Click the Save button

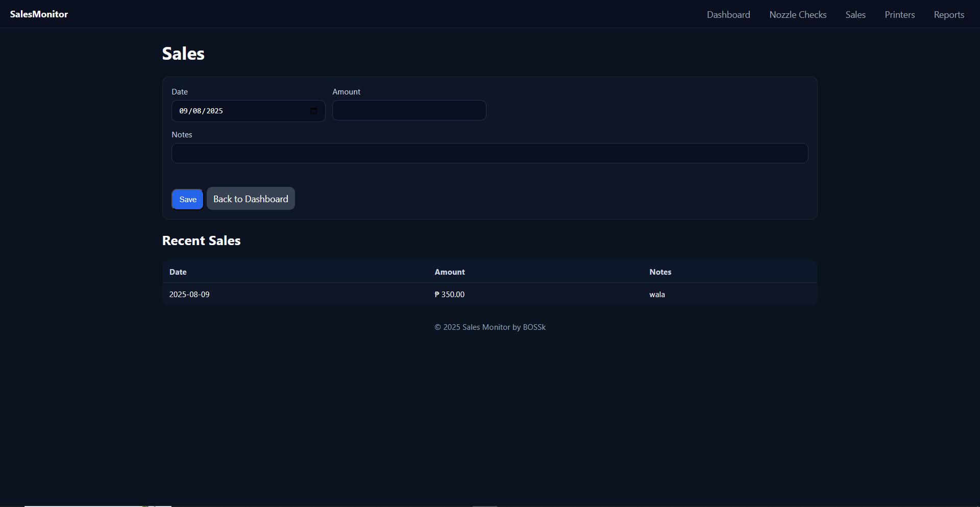187,199
